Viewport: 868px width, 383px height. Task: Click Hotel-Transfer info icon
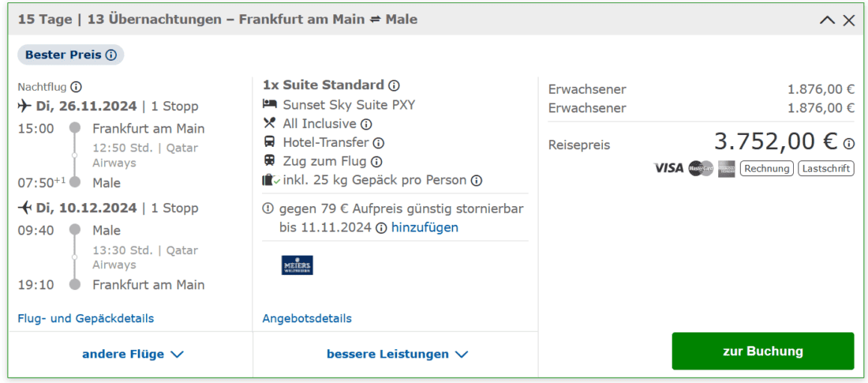pos(378,143)
